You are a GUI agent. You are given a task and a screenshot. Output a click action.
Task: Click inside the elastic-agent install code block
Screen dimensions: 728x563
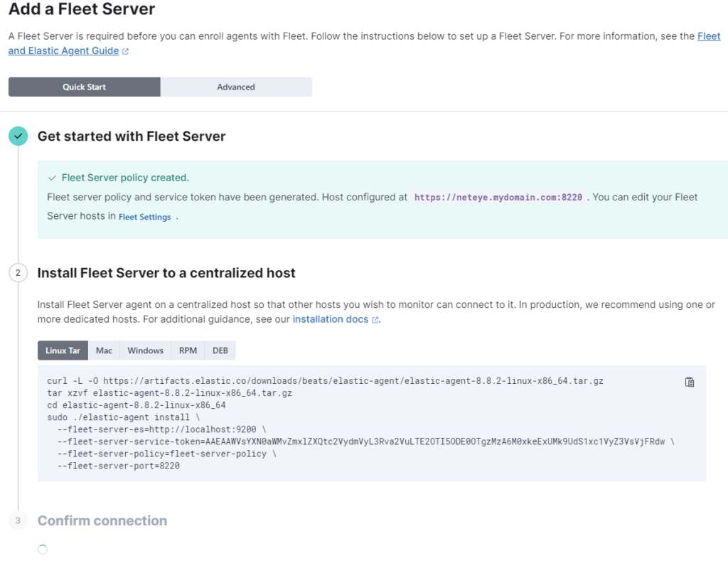(371, 423)
